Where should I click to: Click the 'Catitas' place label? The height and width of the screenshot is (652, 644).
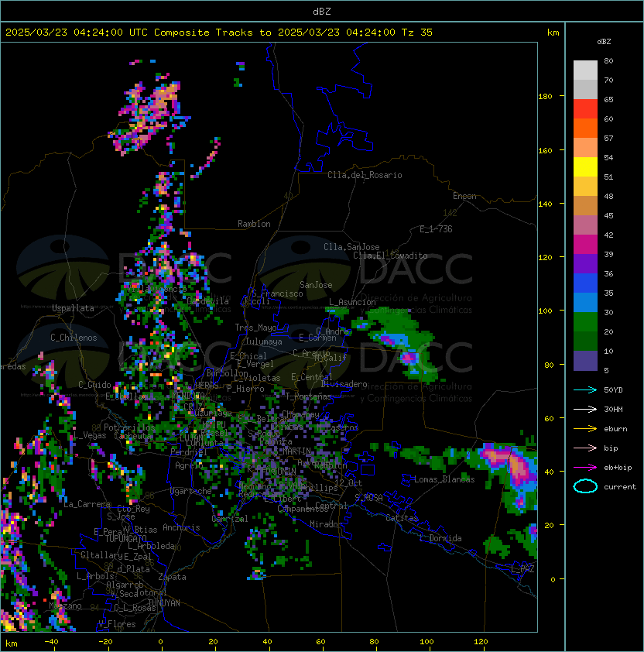[402, 518]
